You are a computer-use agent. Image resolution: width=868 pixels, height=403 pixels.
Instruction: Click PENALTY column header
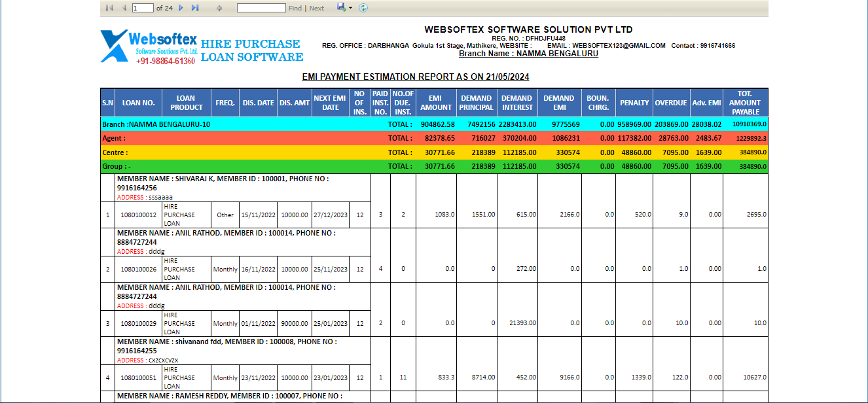(x=634, y=103)
